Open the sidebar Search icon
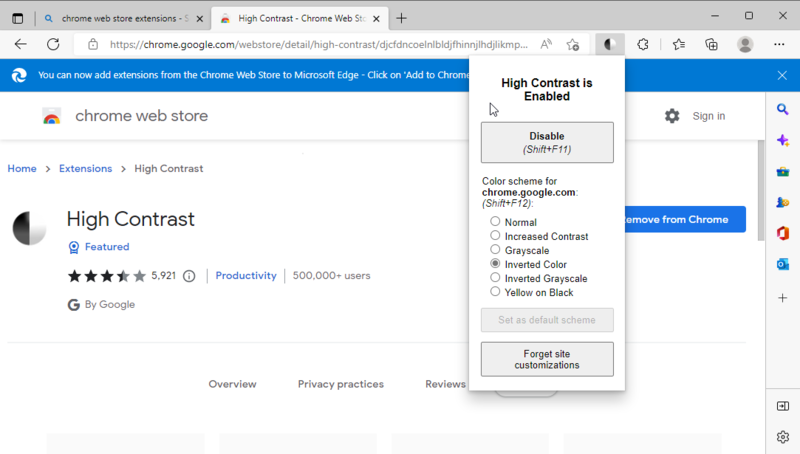800x454 pixels. (783, 109)
